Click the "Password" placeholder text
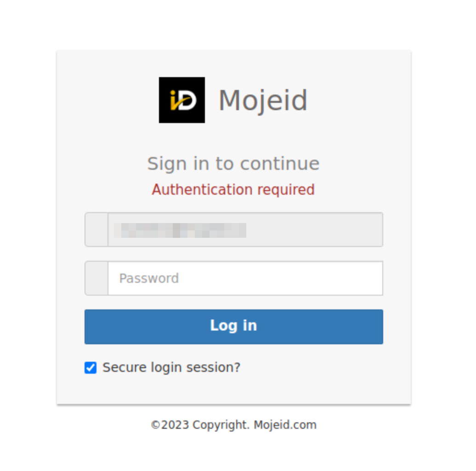The height and width of the screenshot is (471, 476). point(149,278)
